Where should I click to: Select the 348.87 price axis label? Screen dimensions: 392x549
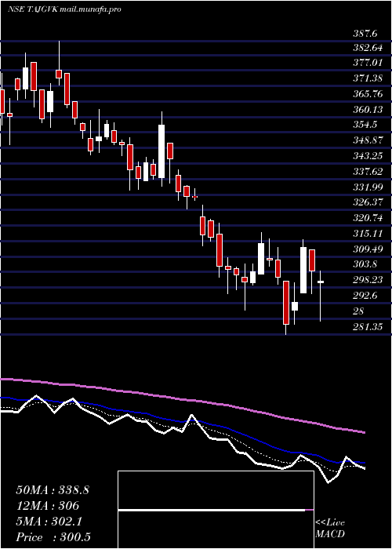[x=368, y=140]
